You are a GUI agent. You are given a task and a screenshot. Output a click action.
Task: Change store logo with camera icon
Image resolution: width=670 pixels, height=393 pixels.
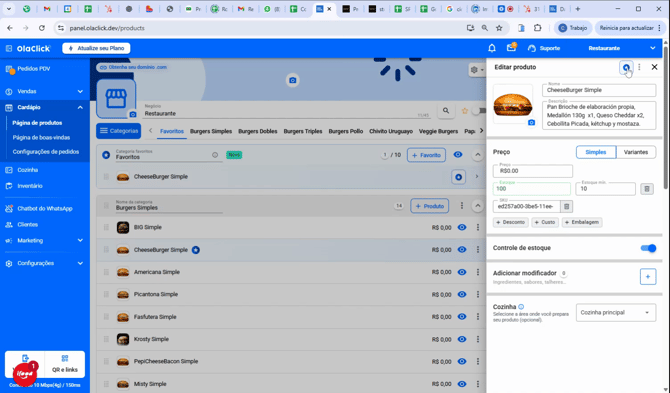click(133, 114)
